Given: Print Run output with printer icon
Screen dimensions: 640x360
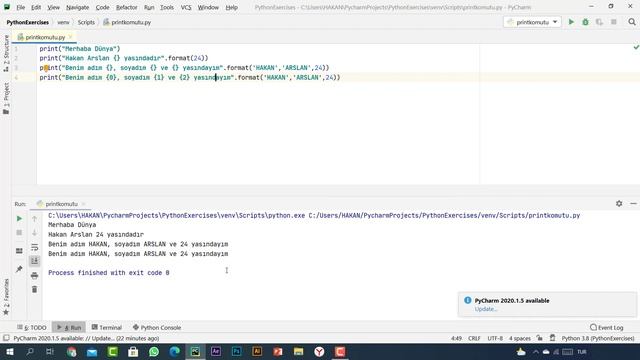Looking at the screenshot, I should tap(35, 276).
